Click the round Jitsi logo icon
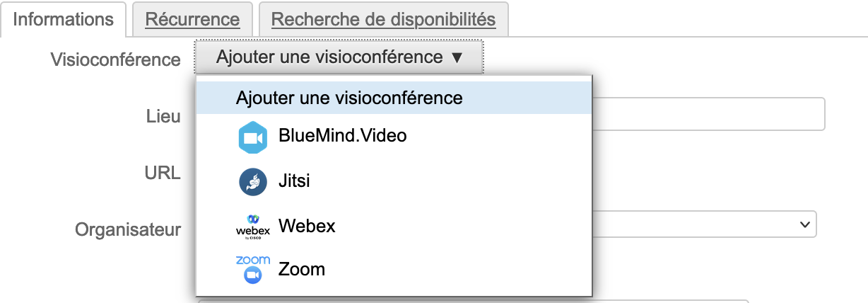 (253, 182)
